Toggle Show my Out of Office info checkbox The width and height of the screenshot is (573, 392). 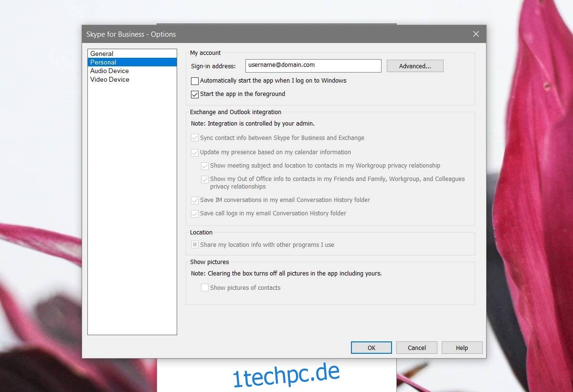point(205,180)
